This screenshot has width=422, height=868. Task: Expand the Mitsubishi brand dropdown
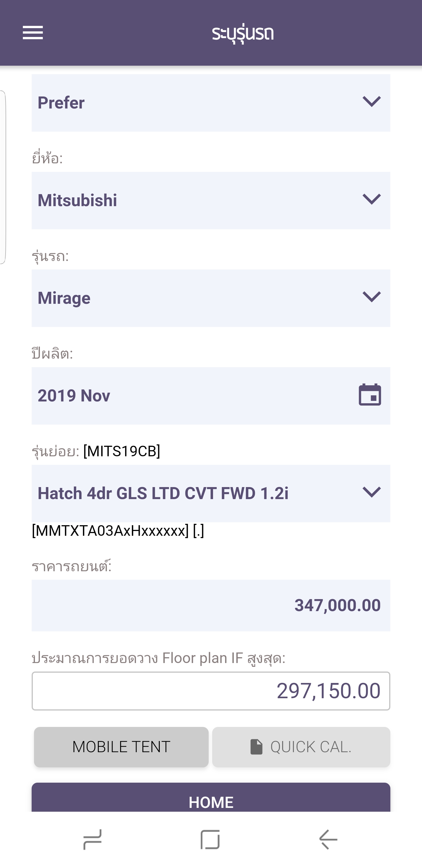(372, 199)
